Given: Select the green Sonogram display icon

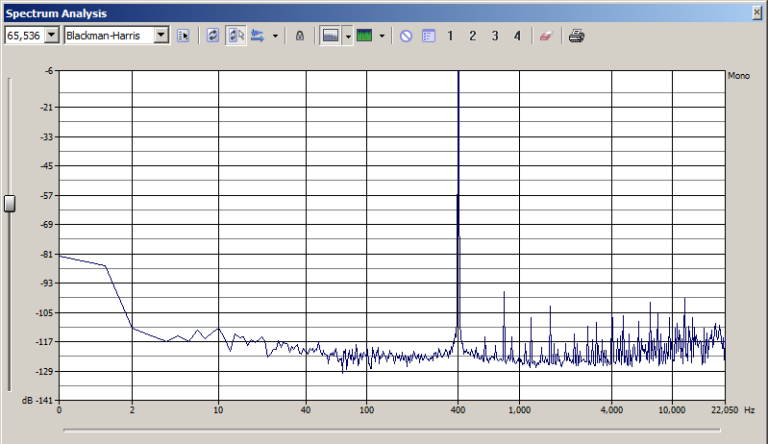Looking at the screenshot, I should 364,36.
